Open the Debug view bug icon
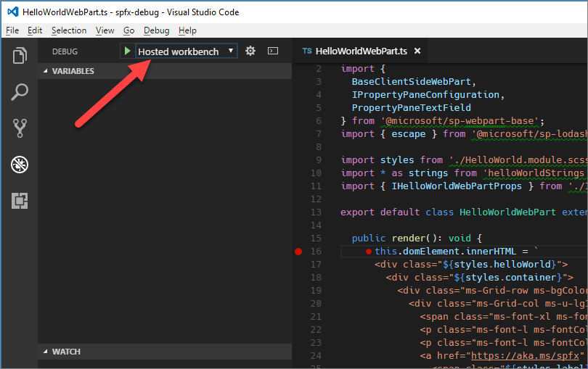 pos(20,165)
